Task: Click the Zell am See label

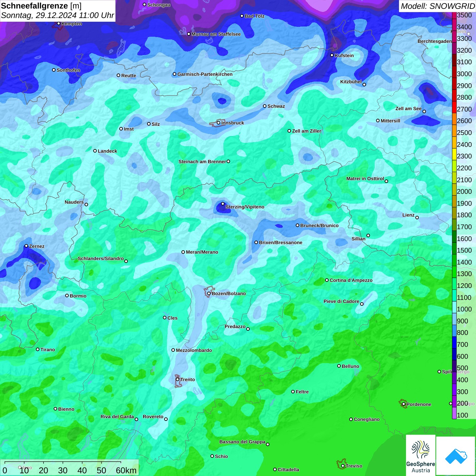Action: click(408, 108)
